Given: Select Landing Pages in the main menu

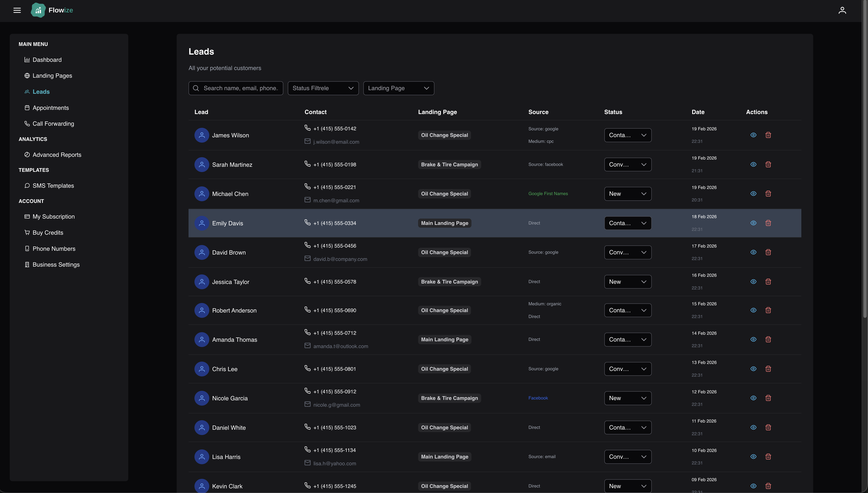Looking at the screenshot, I should pos(52,76).
